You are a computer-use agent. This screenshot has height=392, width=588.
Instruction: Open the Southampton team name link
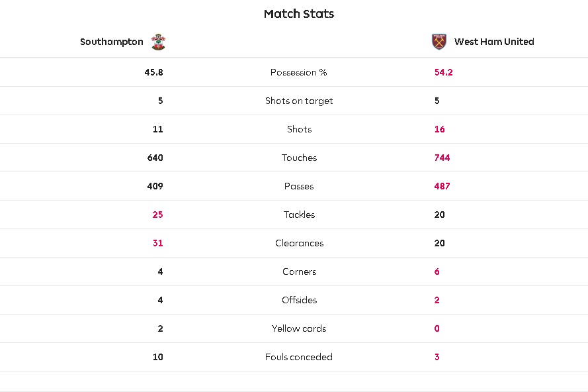tap(112, 42)
